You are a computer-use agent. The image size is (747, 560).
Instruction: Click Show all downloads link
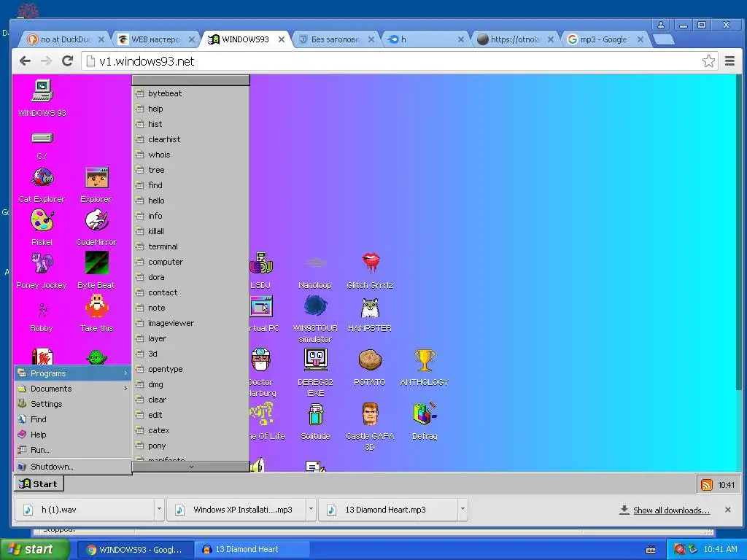(671, 510)
